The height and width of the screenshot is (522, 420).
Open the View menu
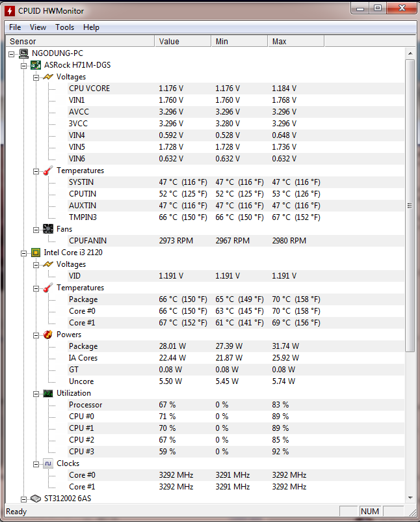(x=38, y=27)
